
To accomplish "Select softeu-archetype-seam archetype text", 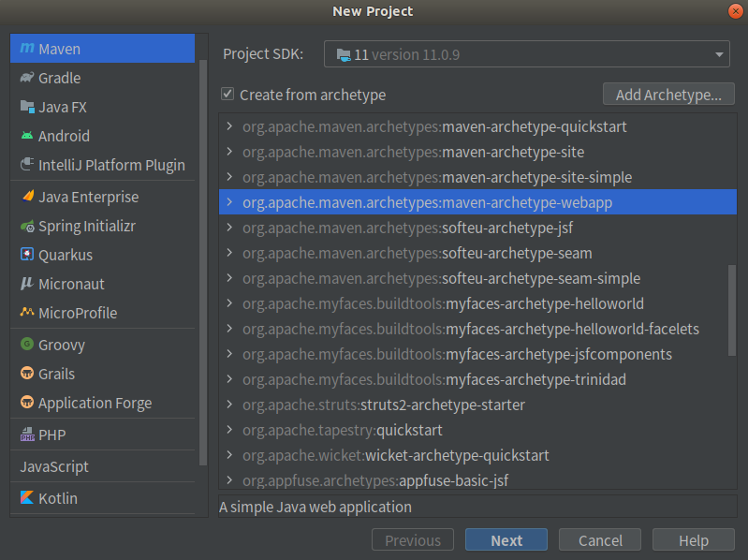I will point(417,253).
